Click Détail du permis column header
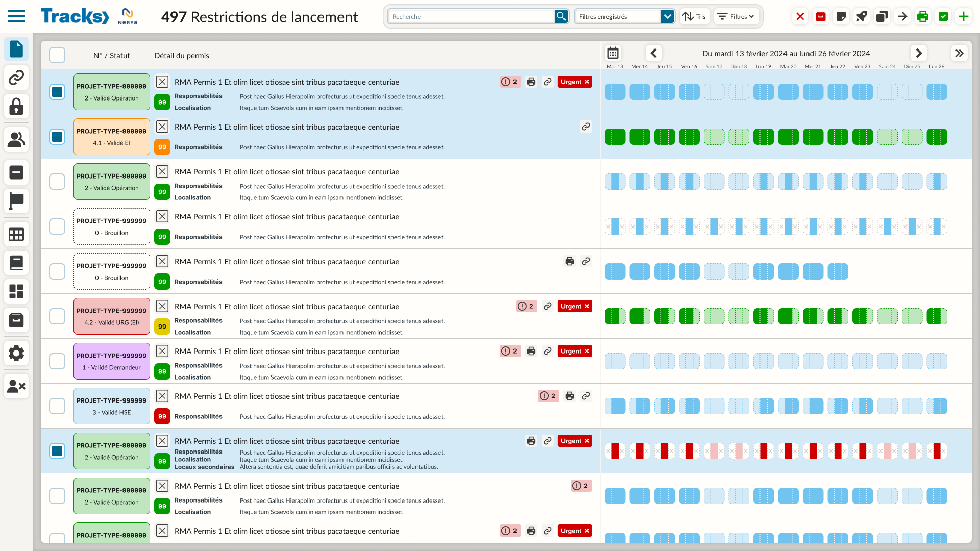The height and width of the screenshot is (551, 980). [x=182, y=55]
